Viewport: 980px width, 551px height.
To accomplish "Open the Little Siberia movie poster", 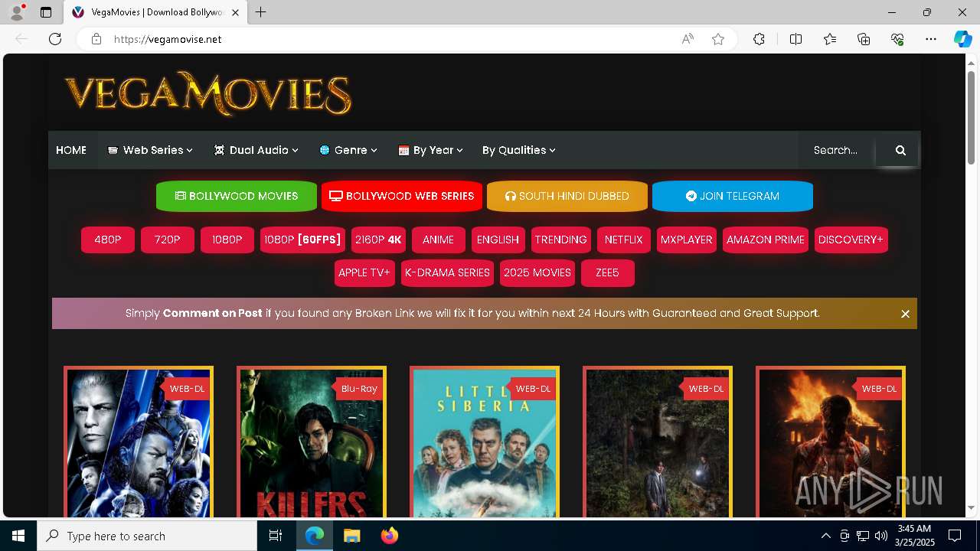I will pos(485,442).
